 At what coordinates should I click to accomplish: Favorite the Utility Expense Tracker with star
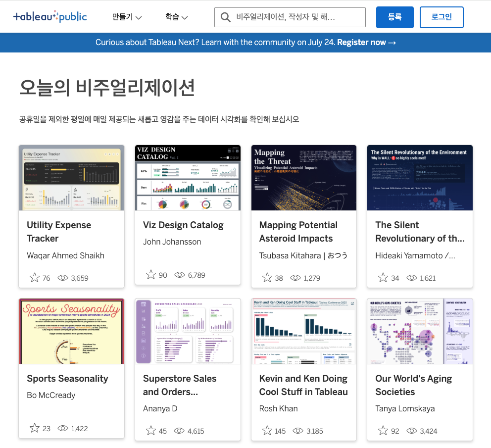35,278
